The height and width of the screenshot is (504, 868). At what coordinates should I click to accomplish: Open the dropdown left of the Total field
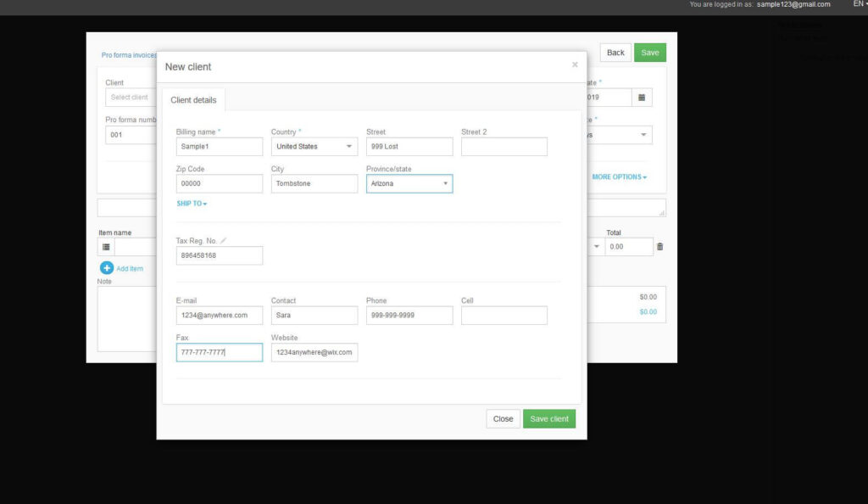(596, 246)
